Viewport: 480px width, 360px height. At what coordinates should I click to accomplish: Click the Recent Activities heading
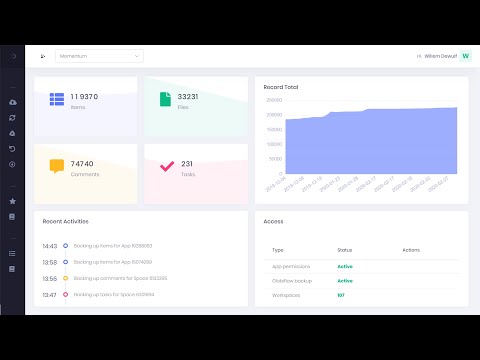click(66, 221)
